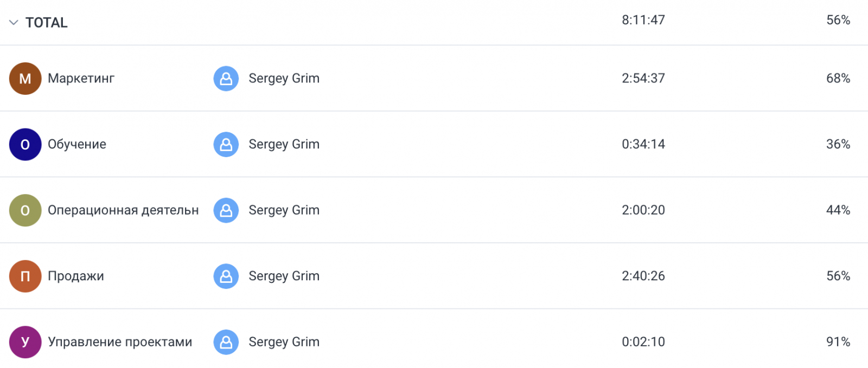Collapse the TOTAL group chevron
This screenshot has width=868, height=368.
pyautogui.click(x=14, y=23)
